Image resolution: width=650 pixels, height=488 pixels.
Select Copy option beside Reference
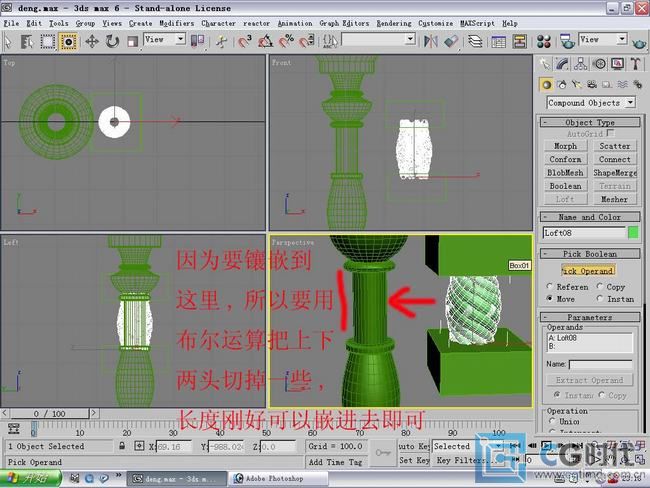(x=599, y=286)
